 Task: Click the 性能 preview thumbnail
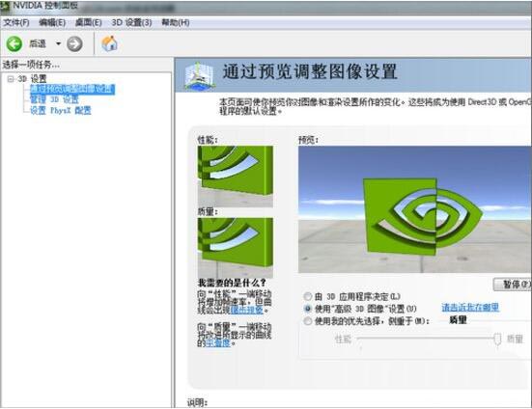pos(236,177)
